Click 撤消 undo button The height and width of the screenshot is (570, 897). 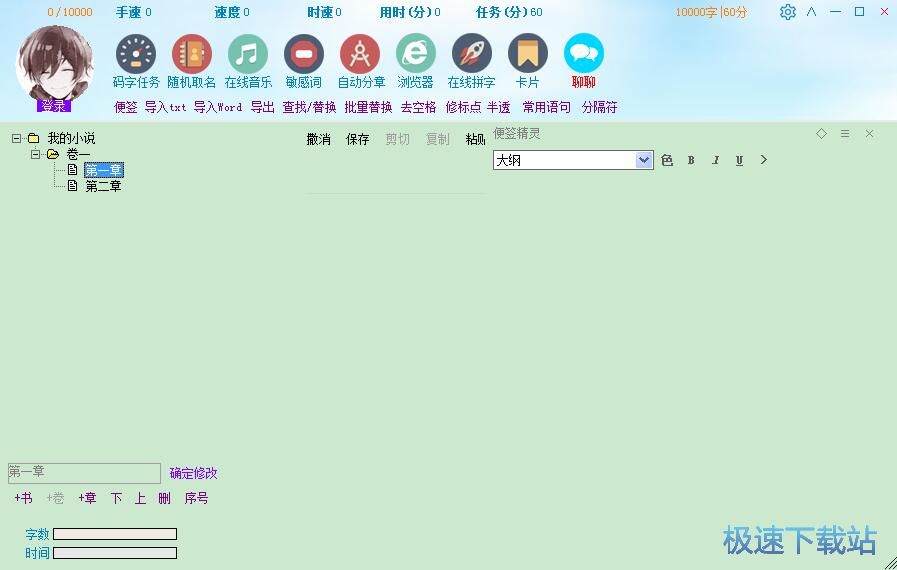(x=319, y=139)
